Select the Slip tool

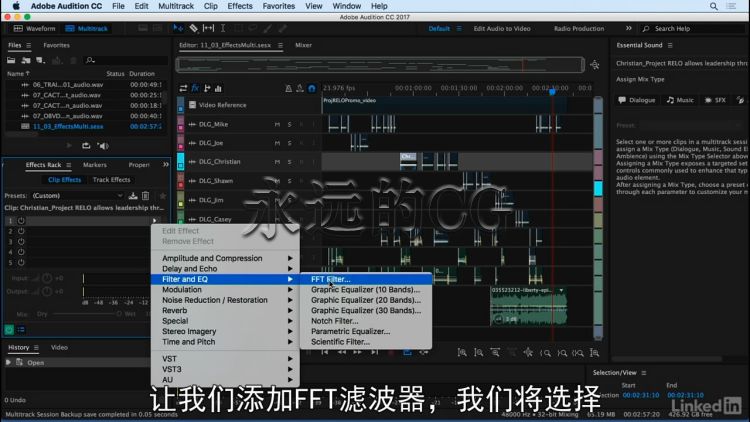coord(209,28)
